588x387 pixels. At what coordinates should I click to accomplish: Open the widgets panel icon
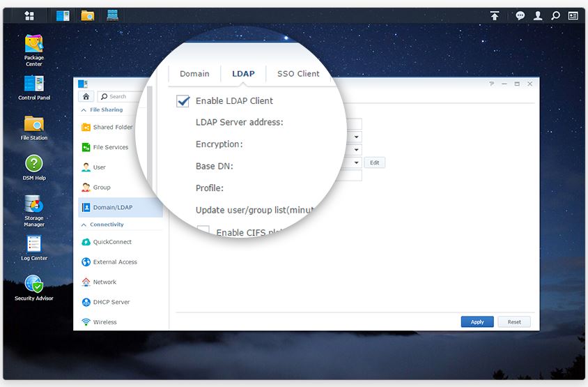pyautogui.click(x=573, y=16)
